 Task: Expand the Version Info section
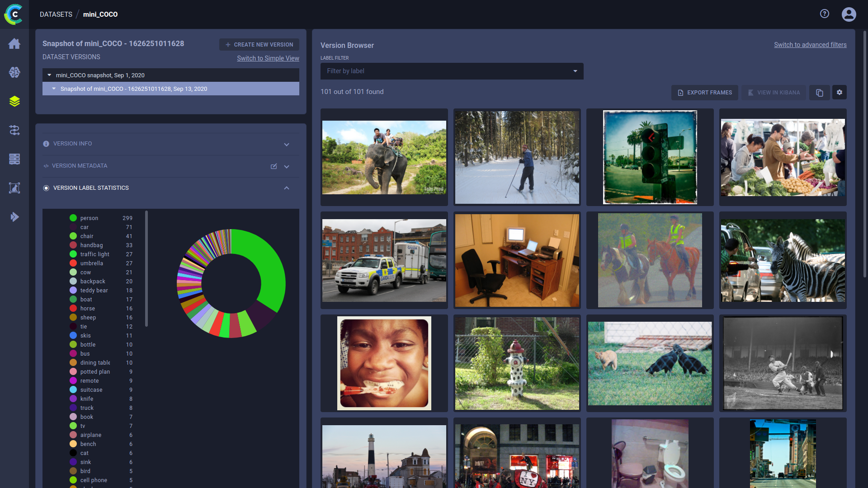287,145
